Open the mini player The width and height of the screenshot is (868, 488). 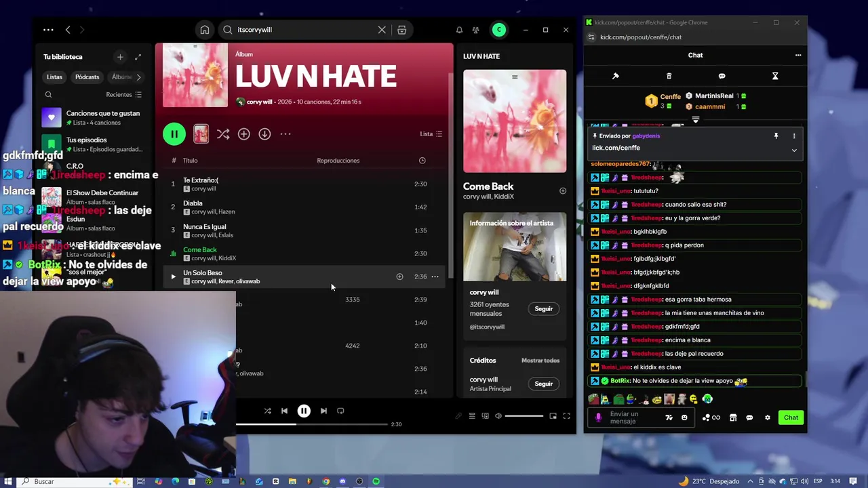click(x=553, y=416)
